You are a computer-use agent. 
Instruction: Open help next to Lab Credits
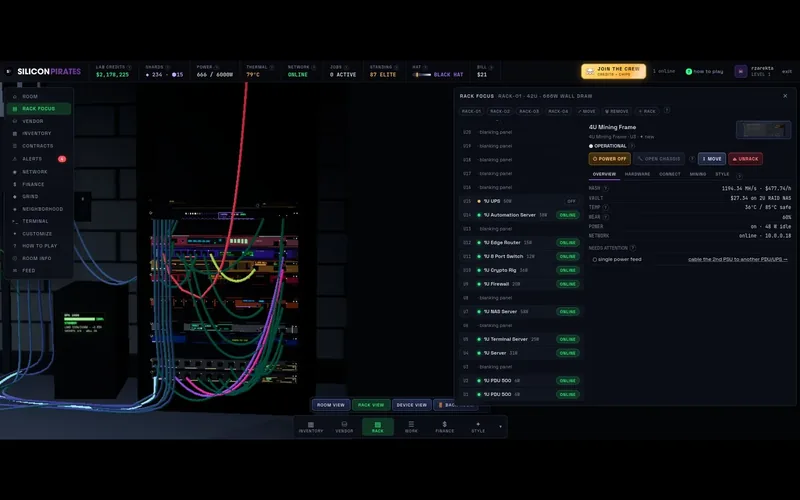pyautogui.click(x=129, y=67)
